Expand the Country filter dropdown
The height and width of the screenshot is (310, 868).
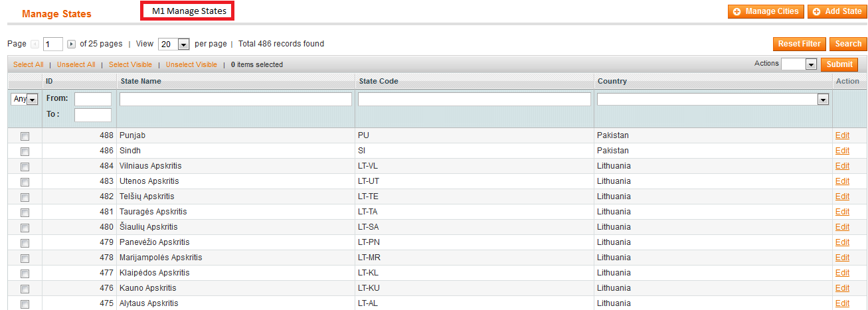pos(713,99)
